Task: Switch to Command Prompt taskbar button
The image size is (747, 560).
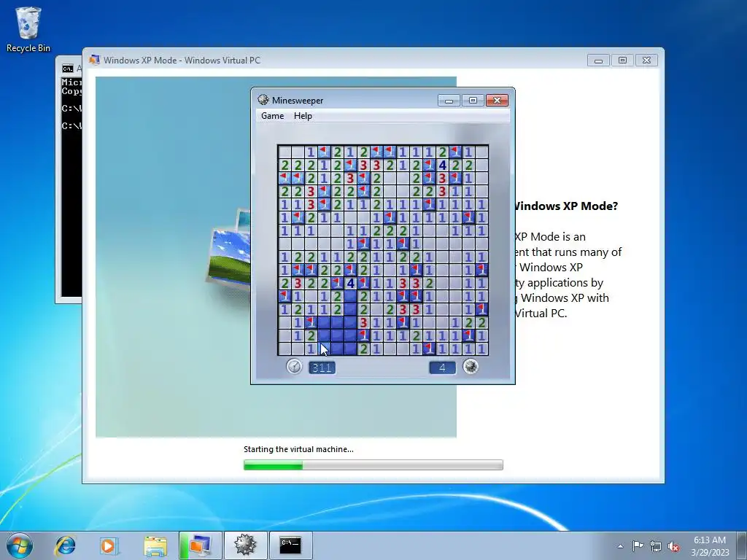Action: [x=290, y=545]
